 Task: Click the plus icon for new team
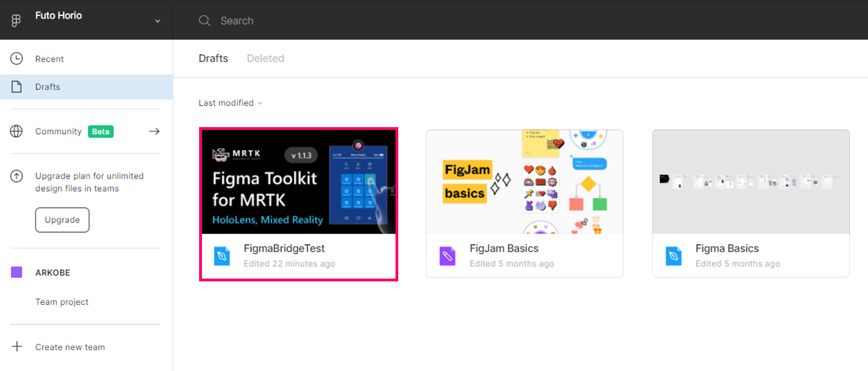17,347
